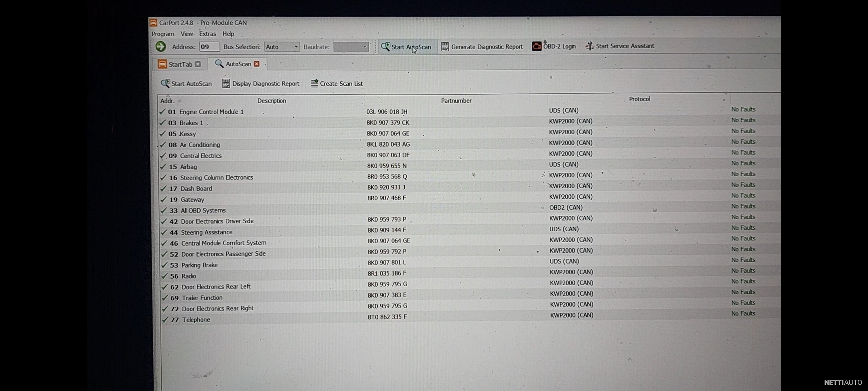868x391 pixels.
Task: Click Display Diagnostic Report button
Action: [261, 83]
